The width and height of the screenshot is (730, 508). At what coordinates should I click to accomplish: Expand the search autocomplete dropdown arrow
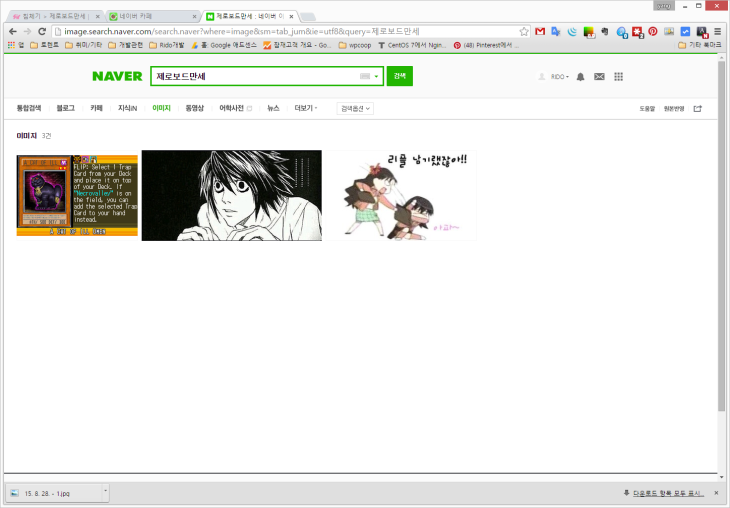pos(376,76)
